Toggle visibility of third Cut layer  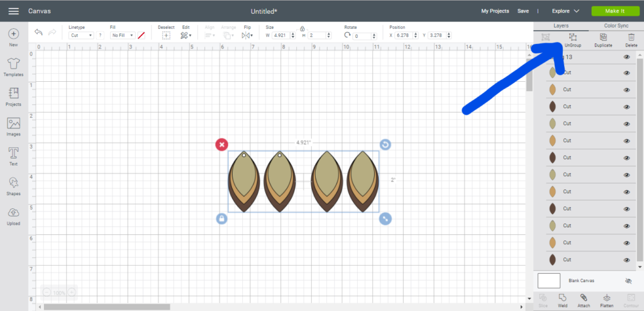coord(627,107)
